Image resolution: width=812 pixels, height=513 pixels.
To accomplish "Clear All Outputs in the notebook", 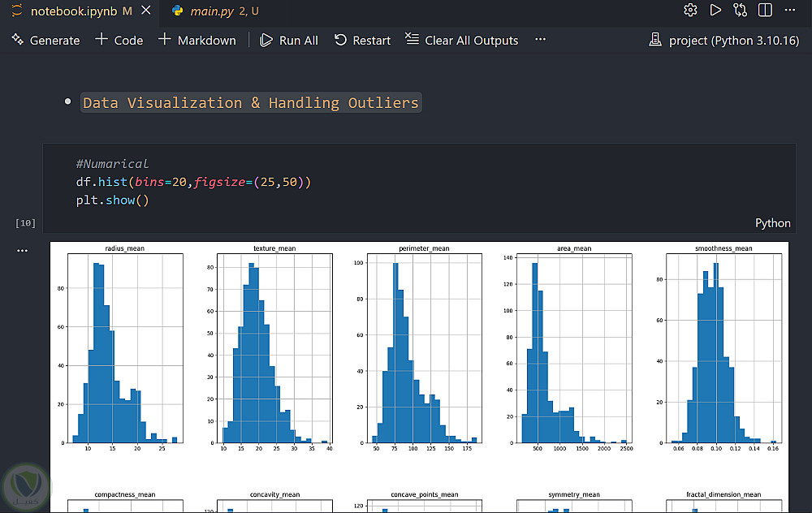I will pyautogui.click(x=461, y=40).
